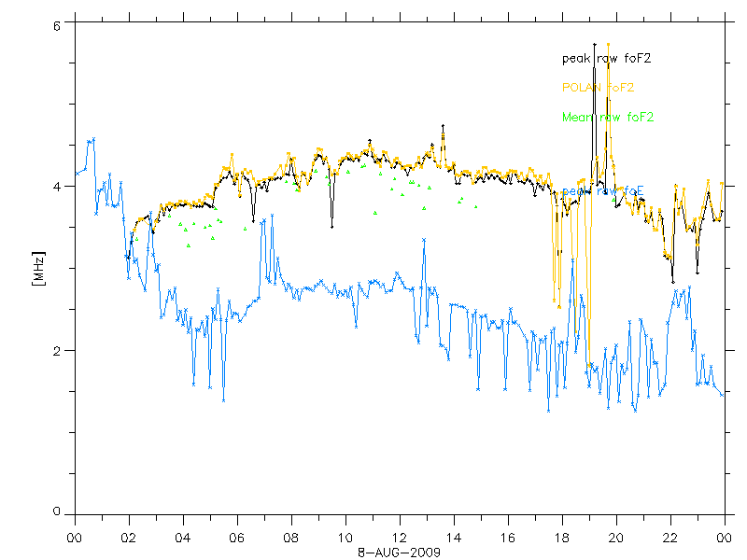This screenshot has width=747, height=560.
Task: Click the x-axis hour label 02
Action: pyautogui.click(x=128, y=539)
